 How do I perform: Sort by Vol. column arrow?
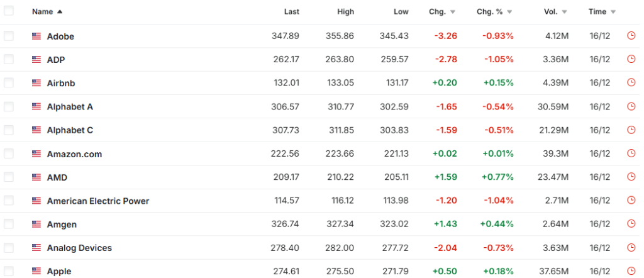coord(565,12)
